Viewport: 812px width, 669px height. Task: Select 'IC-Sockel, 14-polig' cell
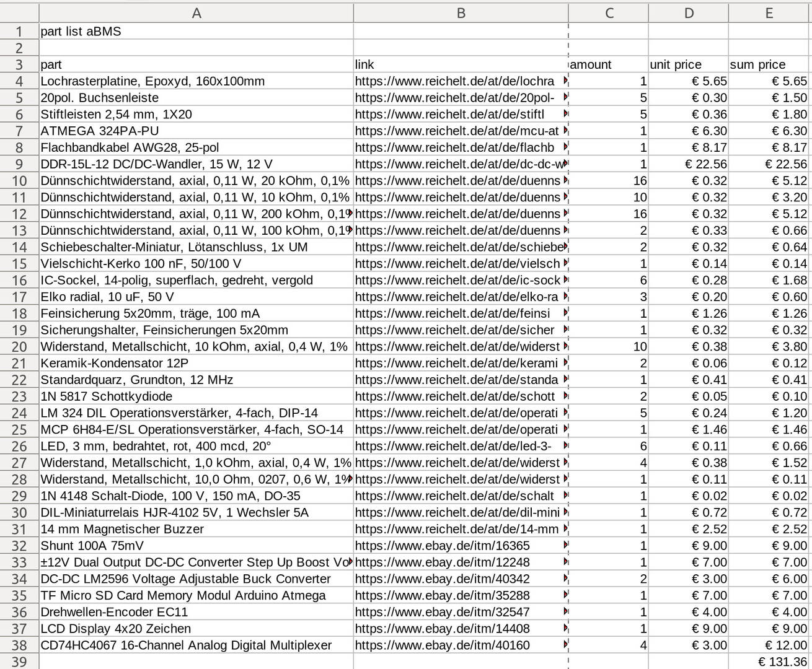pyautogui.click(x=196, y=281)
